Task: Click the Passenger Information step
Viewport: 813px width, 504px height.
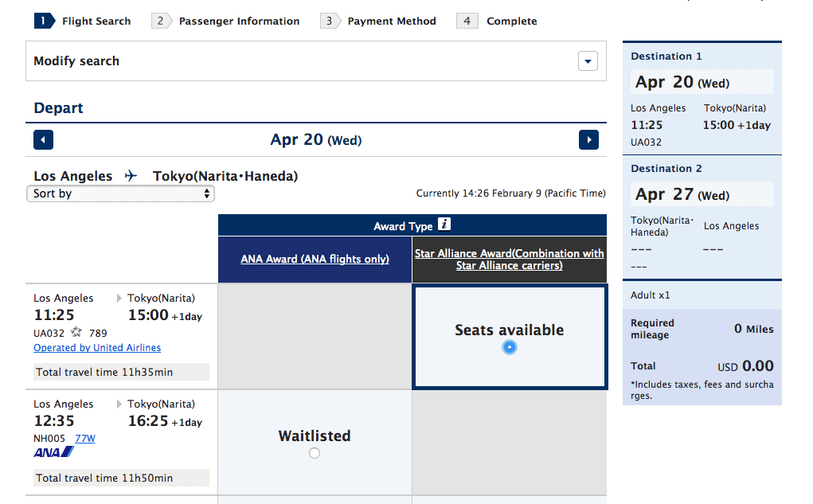Action: tap(239, 21)
